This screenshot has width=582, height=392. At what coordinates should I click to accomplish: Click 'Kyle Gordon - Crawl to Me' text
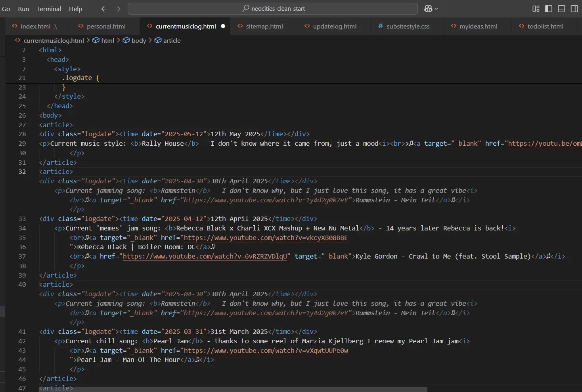[x=403, y=256]
